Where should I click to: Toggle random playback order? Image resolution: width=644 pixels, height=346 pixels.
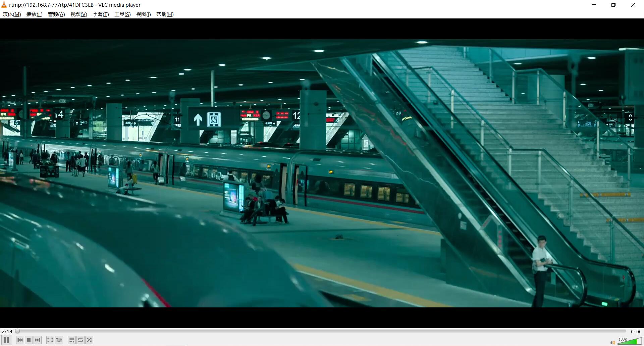pyautogui.click(x=89, y=340)
